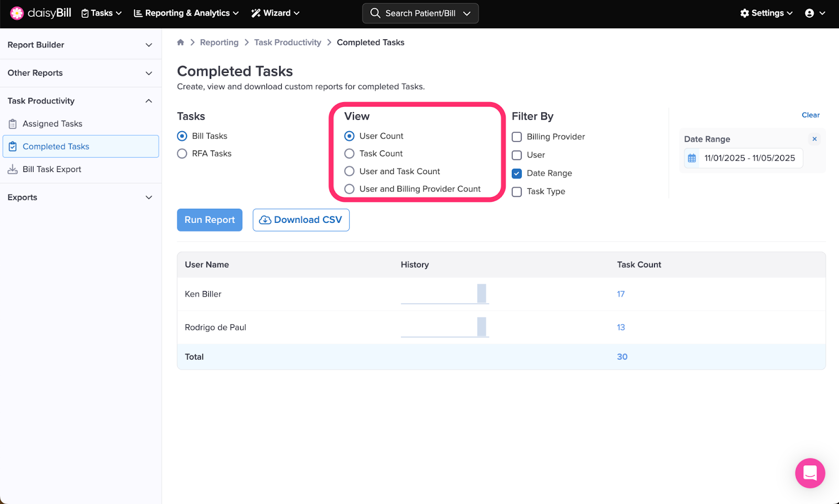Open Assigned Tasks in sidebar

tap(52, 124)
